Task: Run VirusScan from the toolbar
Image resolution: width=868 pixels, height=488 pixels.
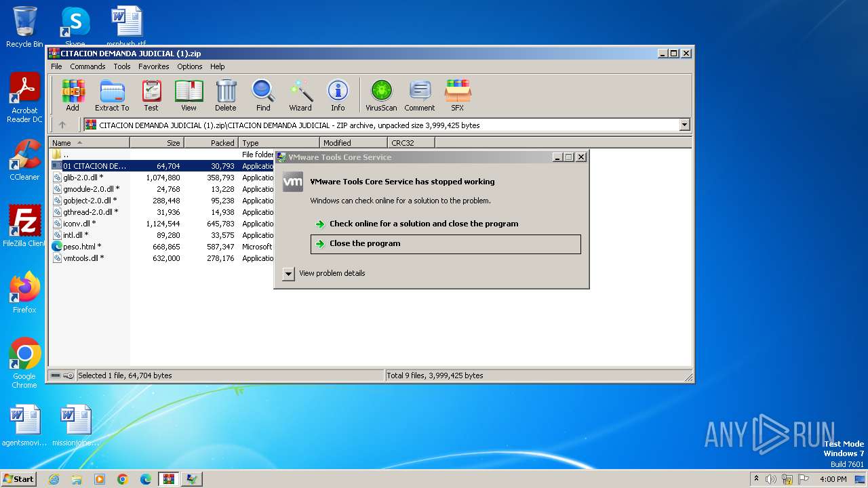Action: pyautogui.click(x=381, y=95)
